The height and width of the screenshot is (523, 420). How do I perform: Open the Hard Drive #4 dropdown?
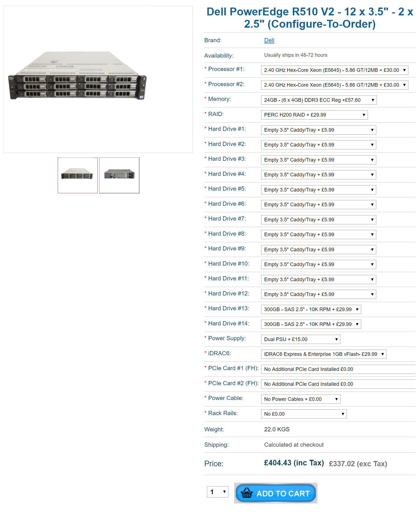(319, 175)
